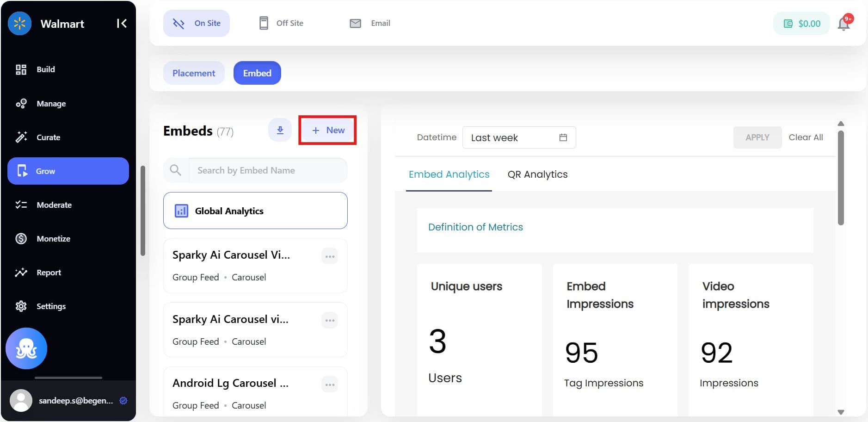Select the Grow menu item

[68, 171]
